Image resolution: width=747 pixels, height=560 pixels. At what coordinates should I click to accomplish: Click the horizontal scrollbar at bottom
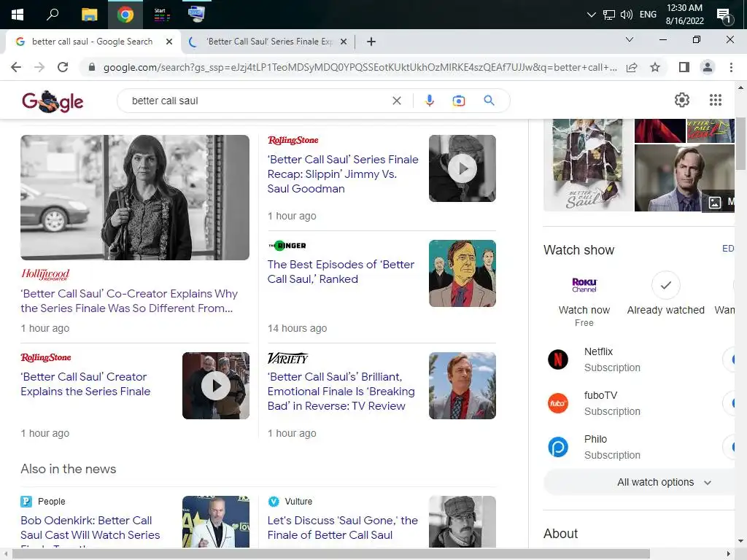(x=331, y=554)
